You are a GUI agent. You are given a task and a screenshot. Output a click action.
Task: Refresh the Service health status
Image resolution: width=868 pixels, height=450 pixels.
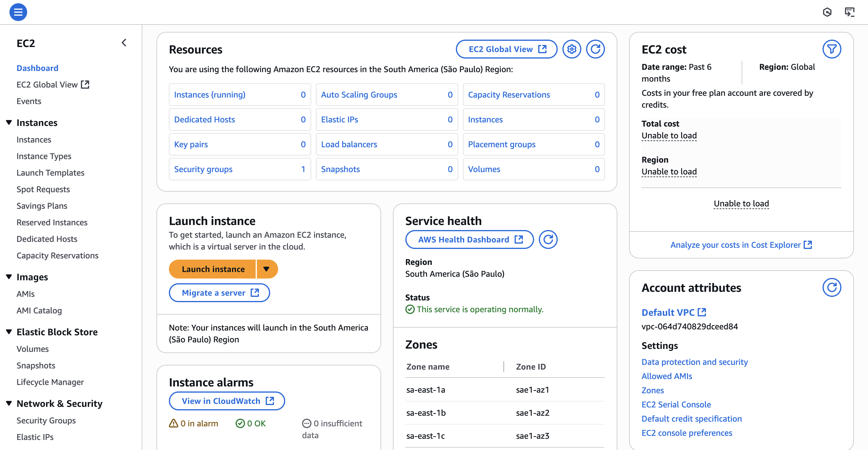tap(548, 239)
